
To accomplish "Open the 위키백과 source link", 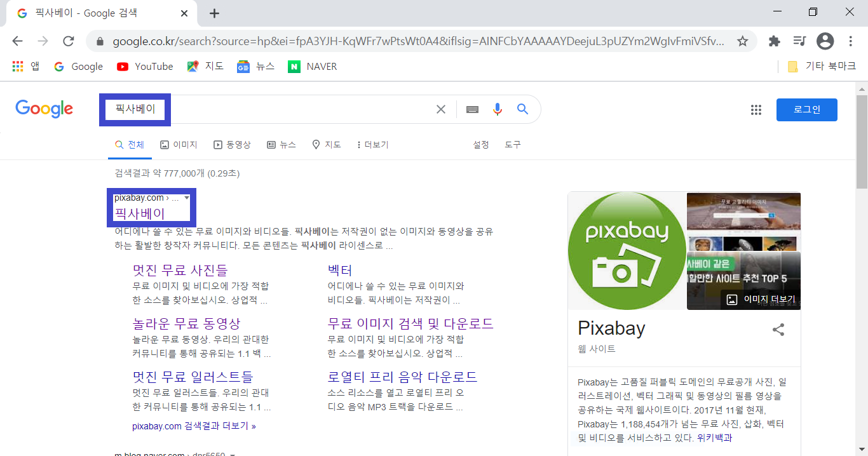I will (x=715, y=438).
